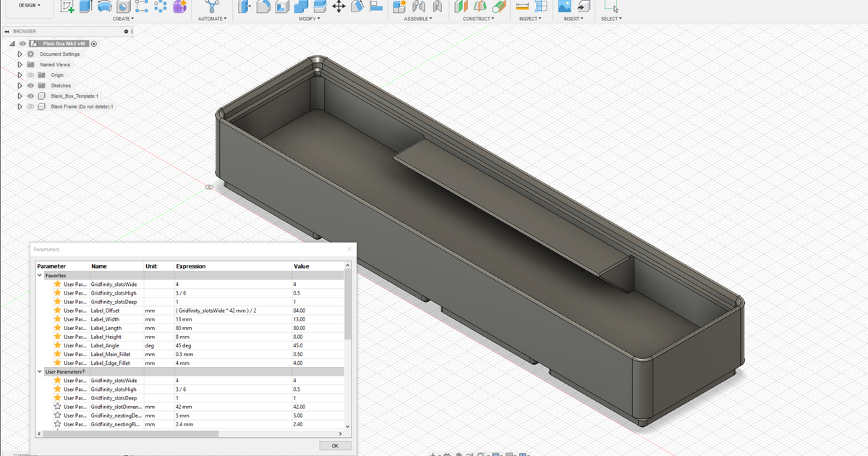
Task: Select the Extrude tool
Action: pos(86,7)
